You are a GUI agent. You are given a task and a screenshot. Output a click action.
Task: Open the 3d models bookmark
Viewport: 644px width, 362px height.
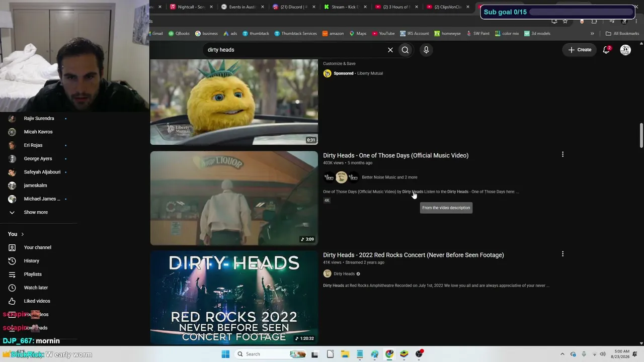(537, 34)
